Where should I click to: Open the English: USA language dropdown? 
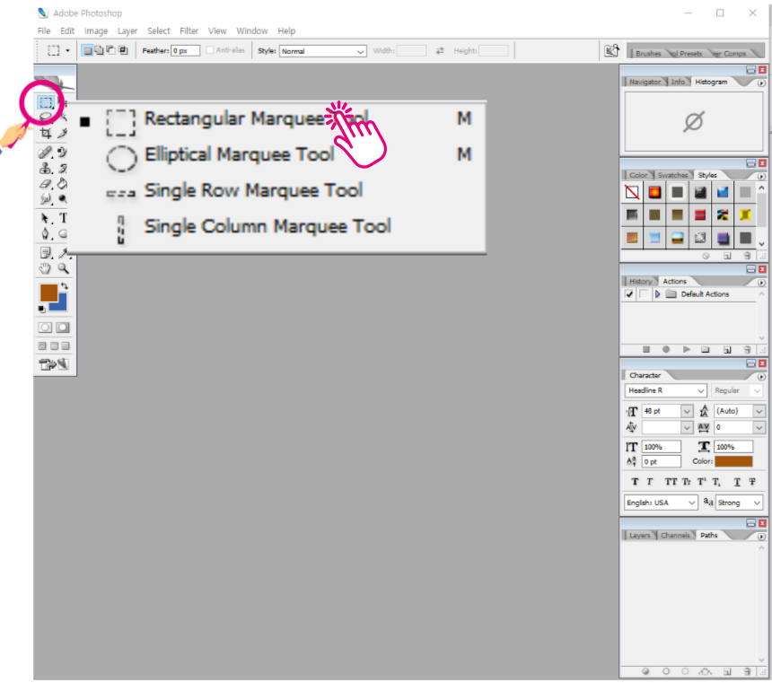[661, 503]
